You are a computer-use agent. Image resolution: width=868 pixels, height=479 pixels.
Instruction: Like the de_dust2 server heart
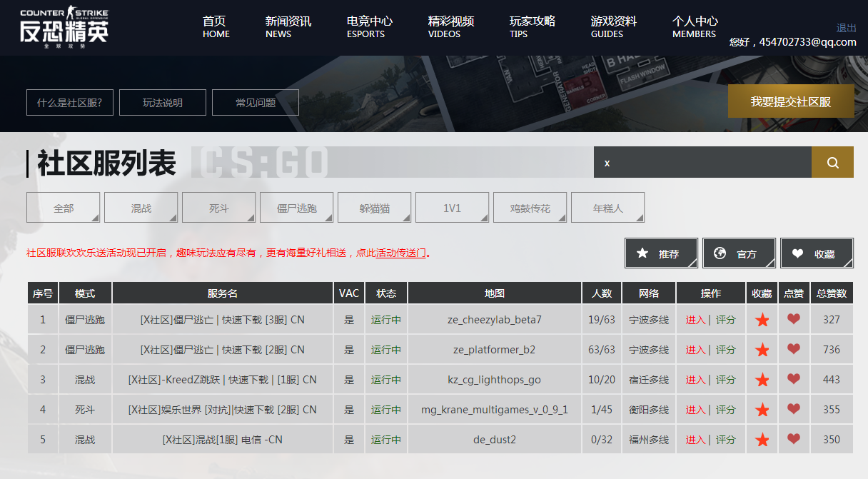[x=793, y=439]
